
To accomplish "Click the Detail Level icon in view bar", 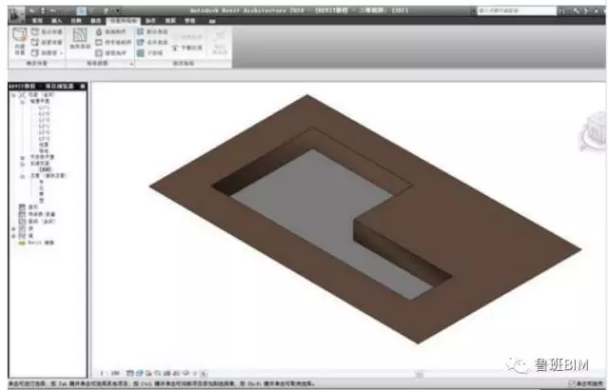I will point(130,373).
